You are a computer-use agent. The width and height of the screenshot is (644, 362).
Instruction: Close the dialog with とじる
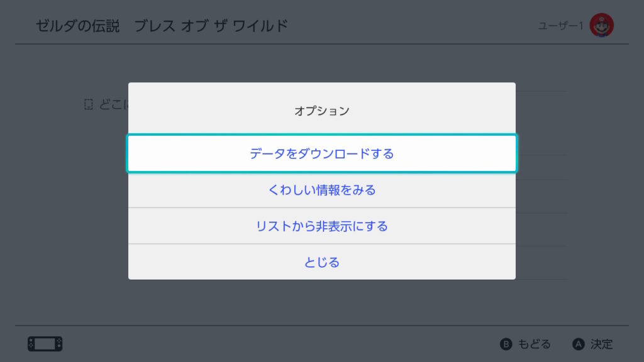(321, 262)
